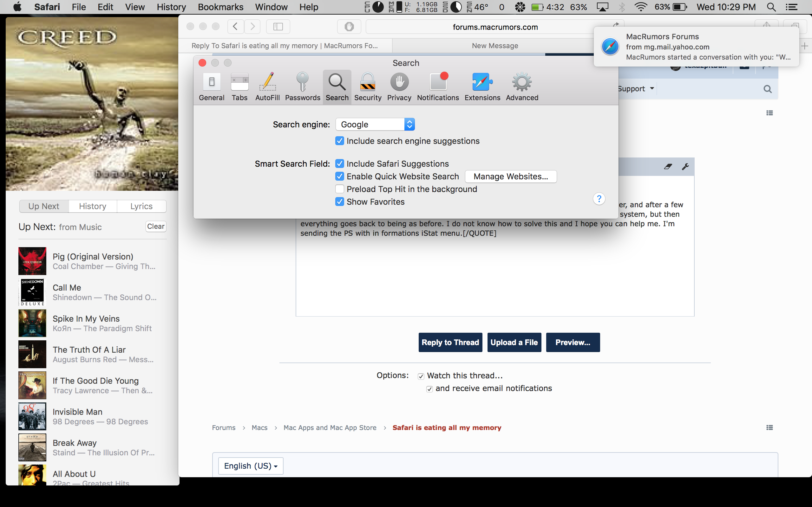Click the Manage Websites button
The width and height of the screenshot is (812, 507).
click(510, 176)
